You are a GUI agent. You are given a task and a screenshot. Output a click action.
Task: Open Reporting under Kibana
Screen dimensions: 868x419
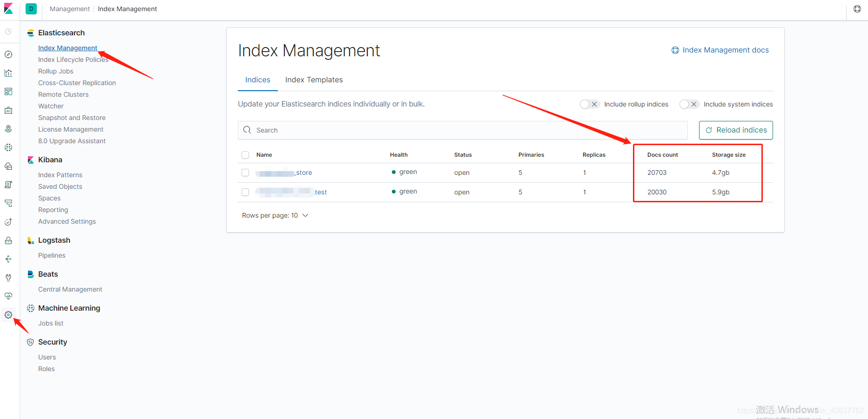[x=53, y=210]
